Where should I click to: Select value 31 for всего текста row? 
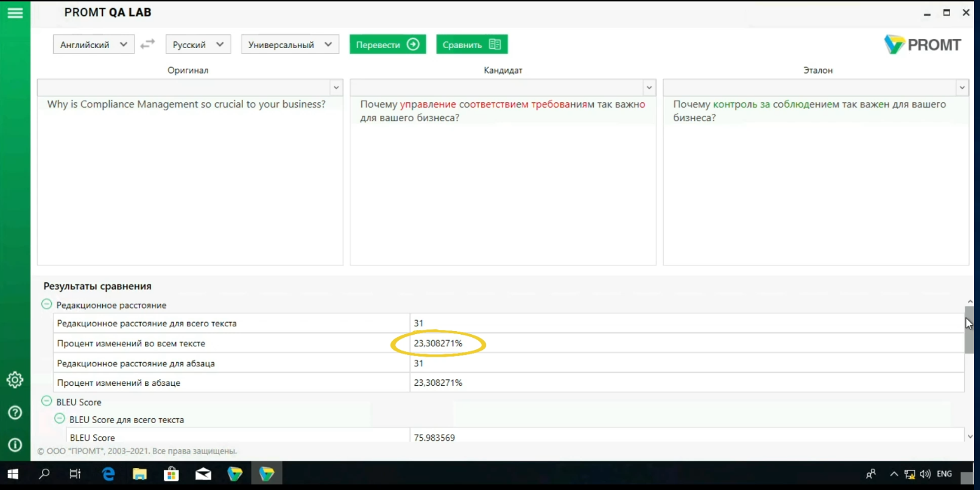click(418, 323)
